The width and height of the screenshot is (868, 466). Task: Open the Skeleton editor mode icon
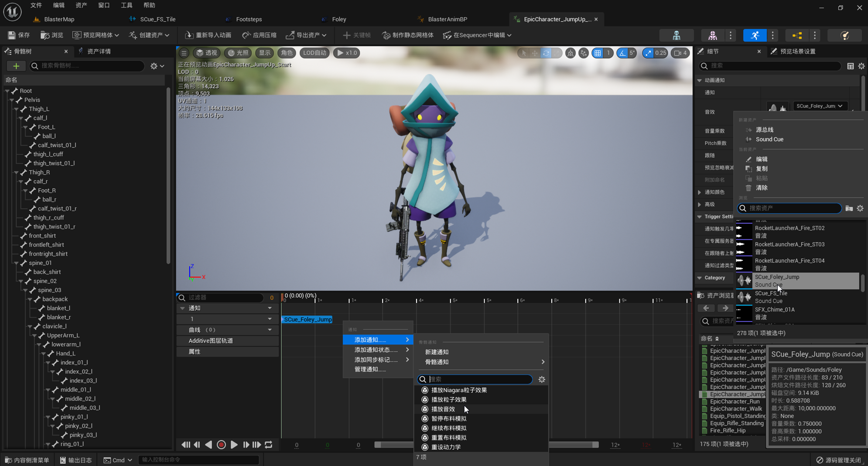click(676, 35)
